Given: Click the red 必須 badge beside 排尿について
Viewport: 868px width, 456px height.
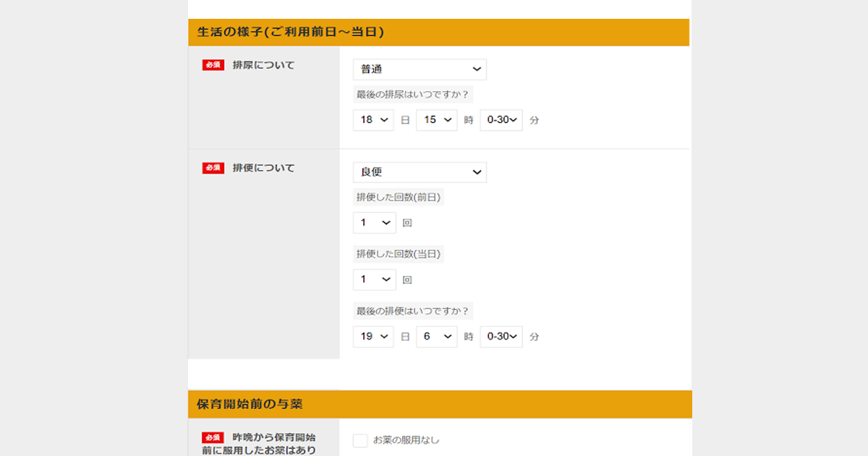Looking at the screenshot, I should 213,65.
